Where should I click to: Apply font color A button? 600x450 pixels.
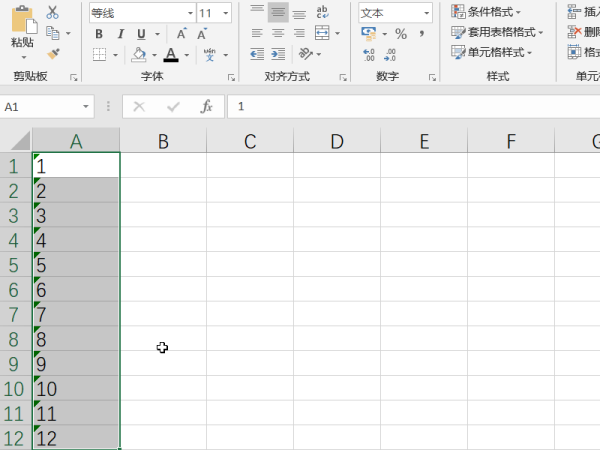pyautogui.click(x=171, y=55)
